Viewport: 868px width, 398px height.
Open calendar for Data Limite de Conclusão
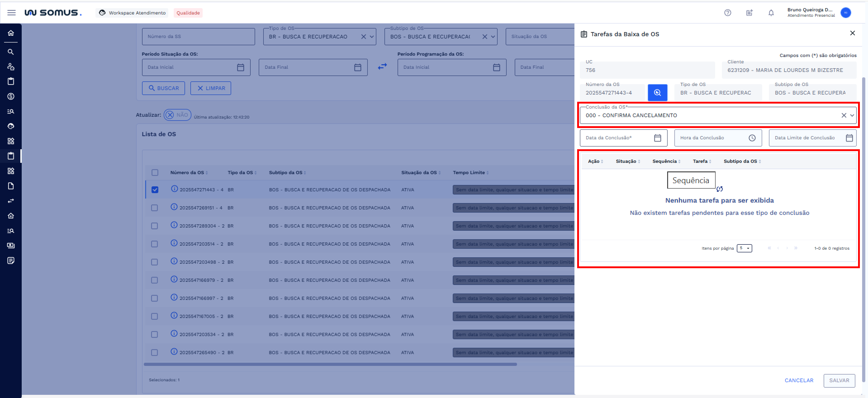click(x=849, y=138)
